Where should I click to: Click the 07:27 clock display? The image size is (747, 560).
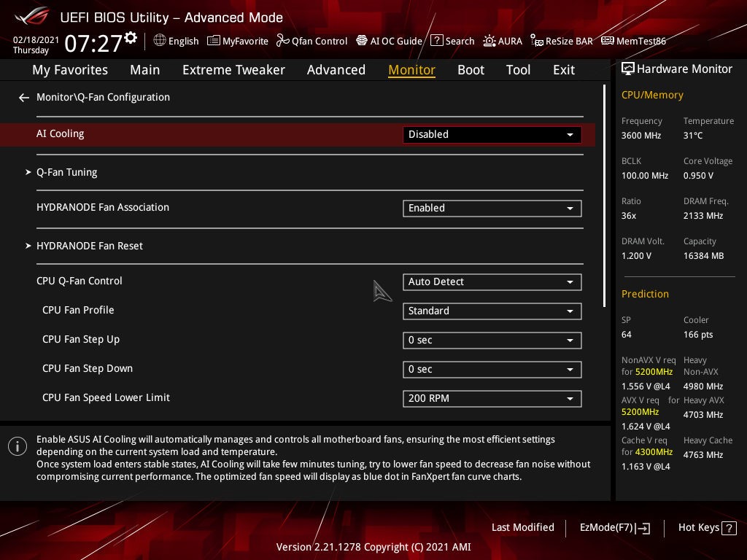(x=93, y=43)
